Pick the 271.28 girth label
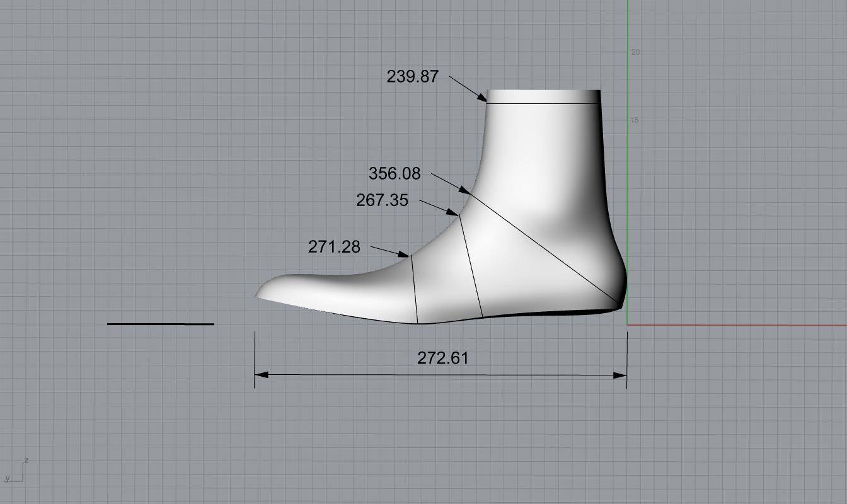The image size is (847, 504). click(x=334, y=247)
